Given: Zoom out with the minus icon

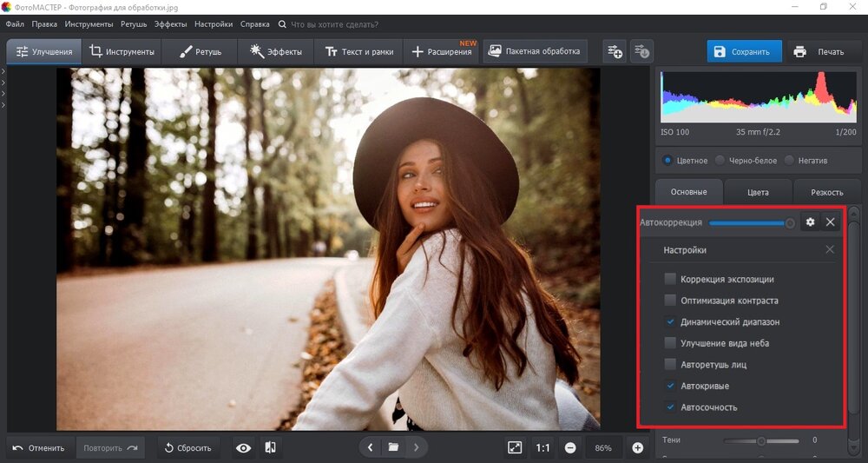Looking at the screenshot, I should tap(570, 448).
